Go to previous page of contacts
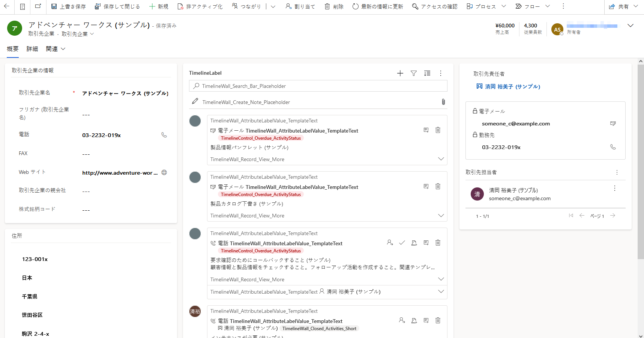Image resolution: width=644 pixels, height=338 pixels. click(x=582, y=215)
